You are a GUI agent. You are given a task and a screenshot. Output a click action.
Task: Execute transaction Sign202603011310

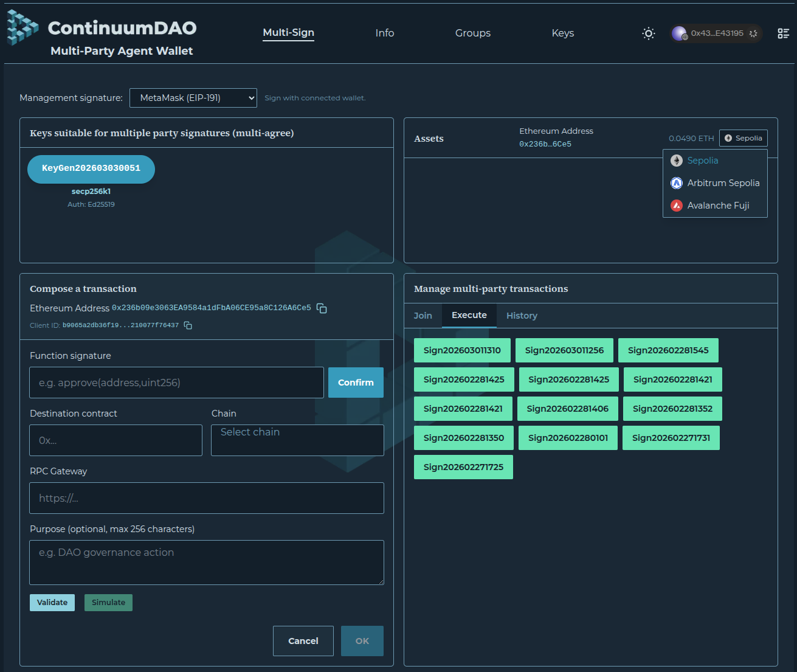[462, 350]
